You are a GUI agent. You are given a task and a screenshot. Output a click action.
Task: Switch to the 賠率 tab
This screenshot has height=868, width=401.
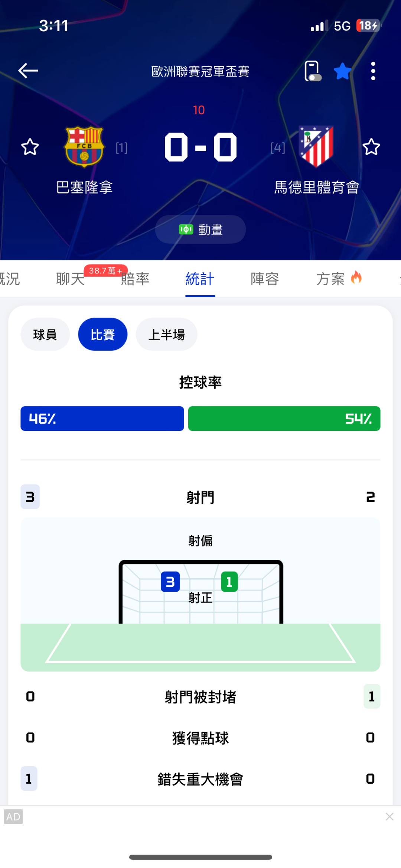[x=135, y=279]
